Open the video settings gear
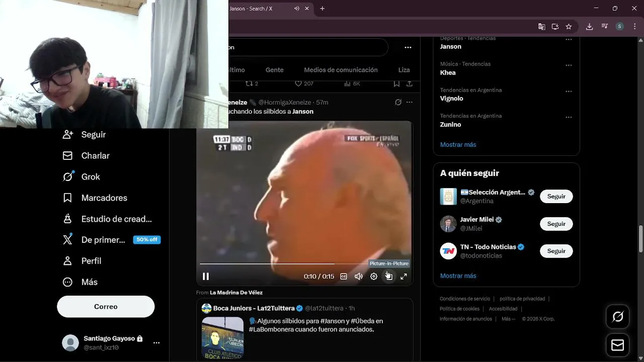644x362 pixels. (374, 276)
